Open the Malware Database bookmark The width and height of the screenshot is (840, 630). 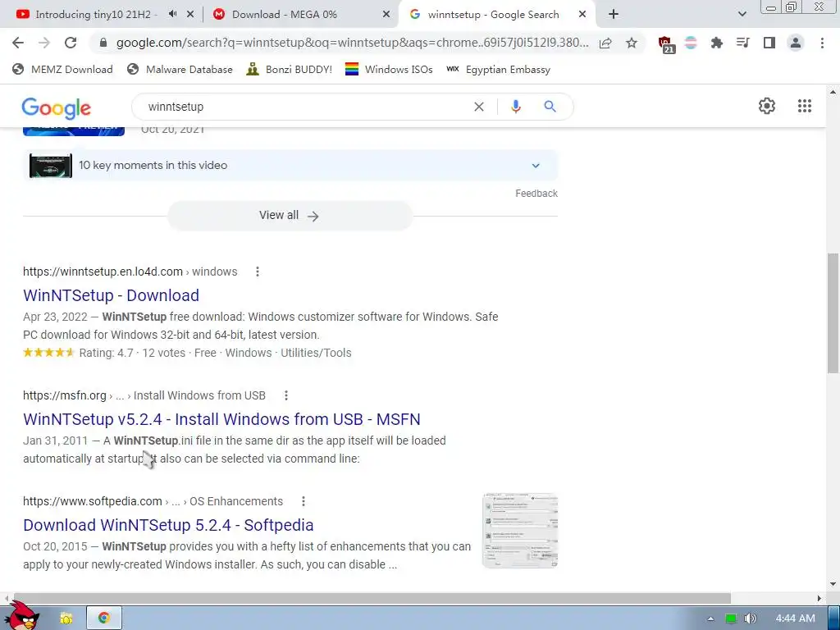pos(180,69)
